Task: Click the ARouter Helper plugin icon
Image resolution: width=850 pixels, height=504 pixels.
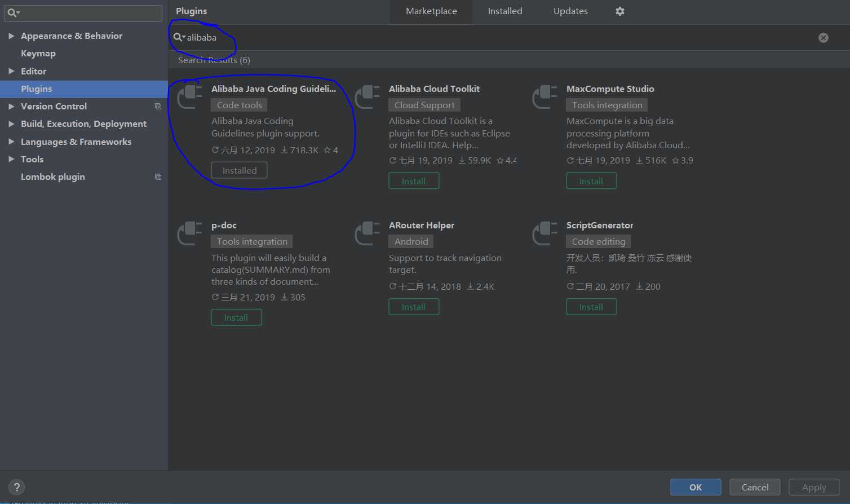Action: 368,233
